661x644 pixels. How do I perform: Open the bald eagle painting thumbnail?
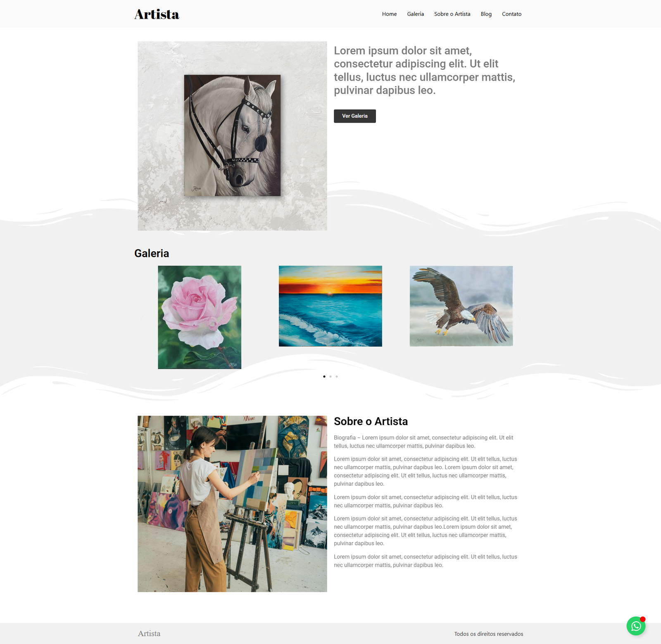461,306
